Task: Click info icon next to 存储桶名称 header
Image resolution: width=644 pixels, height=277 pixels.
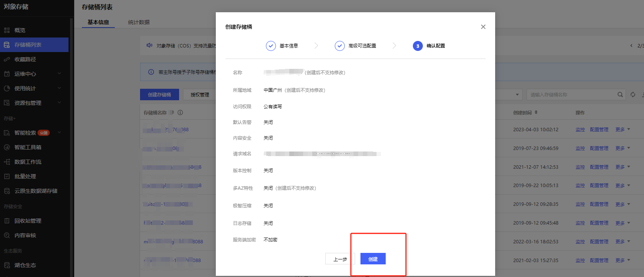Action: click(x=180, y=112)
